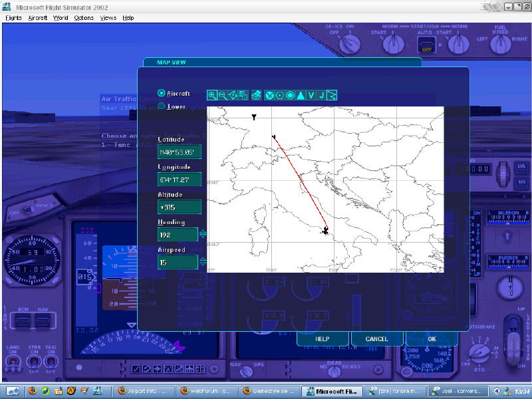Click the checkmark panel icon on cockpit
The height and width of the screenshot is (399, 532).
point(136,369)
